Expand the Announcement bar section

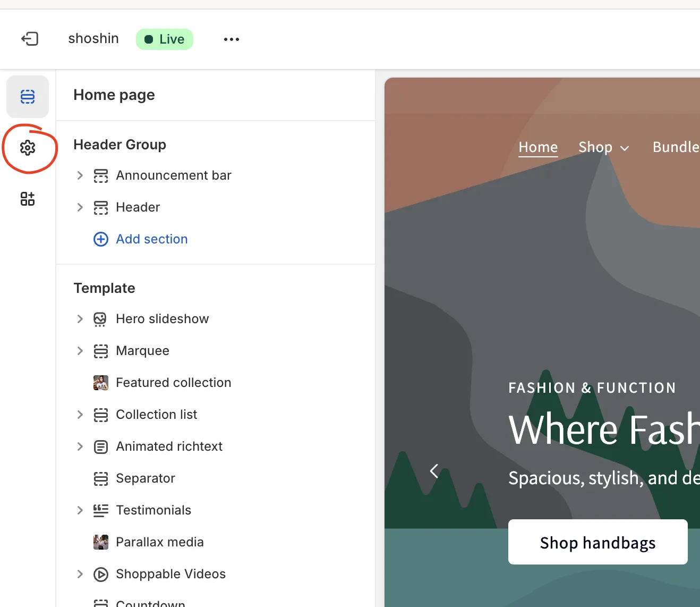[x=80, y=175]
